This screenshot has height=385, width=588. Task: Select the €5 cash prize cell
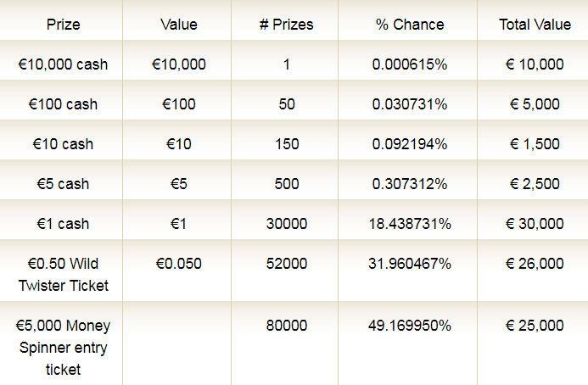point(63,184)
